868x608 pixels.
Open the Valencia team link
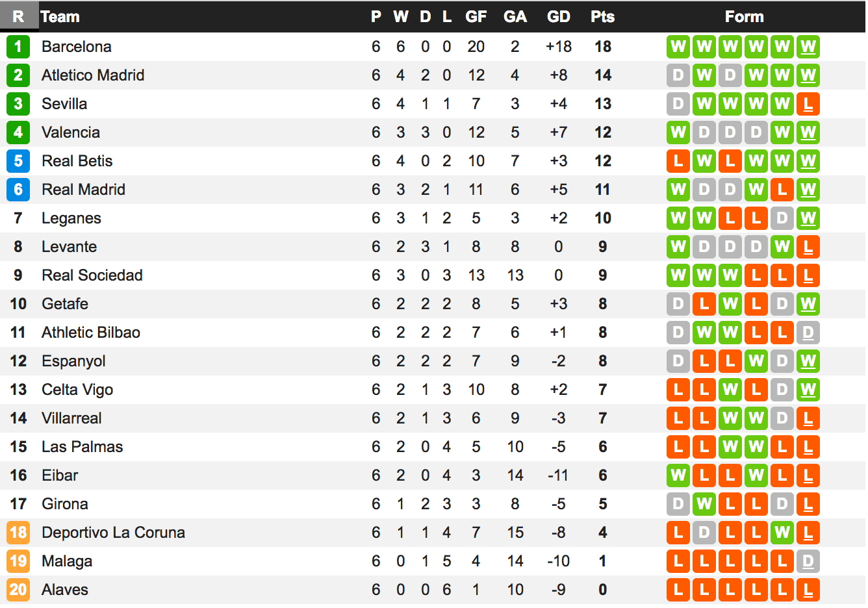pyautogui.click(x=71, y=133)
